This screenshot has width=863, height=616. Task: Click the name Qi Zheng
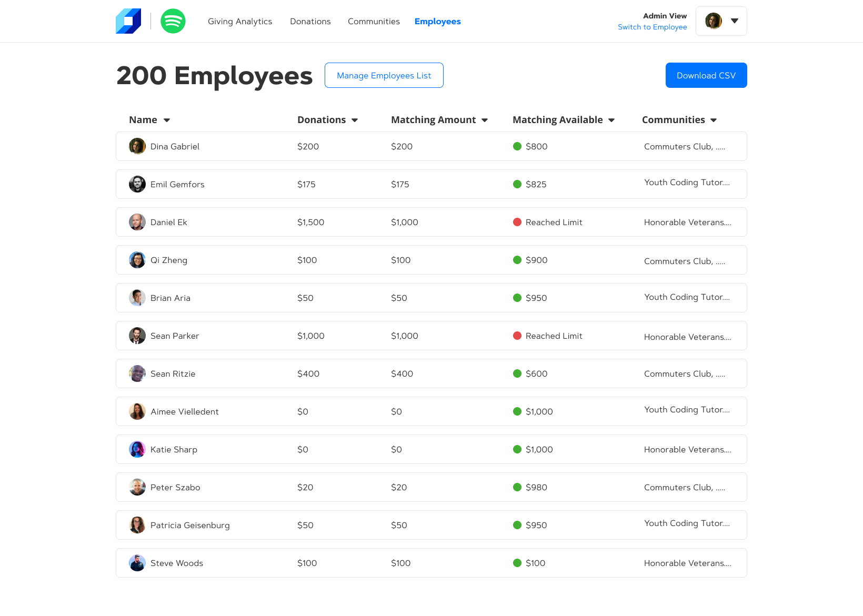[x=169, y=260]
